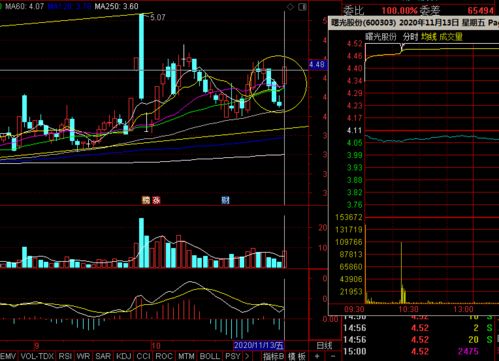This screenshot has width=499, height=361.
Task: Expand more indicator tabs with the arrow
Action: [247, 356]
